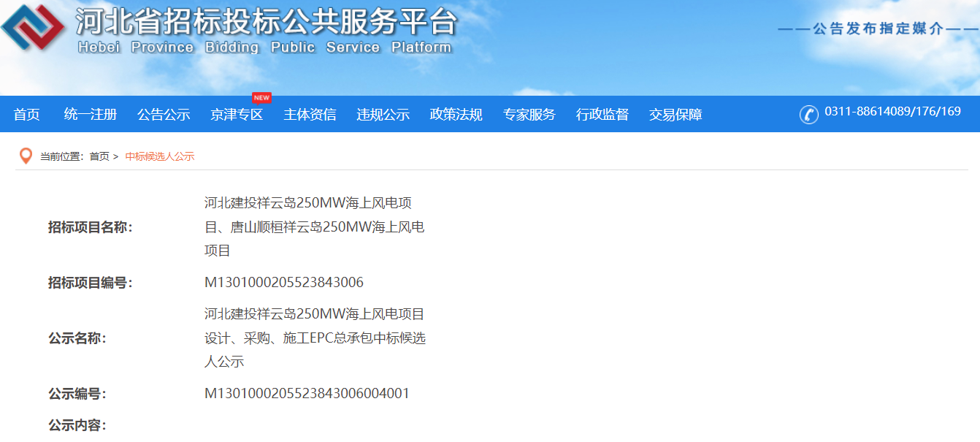Select the 公告公示 menu item

coord(163,115)
